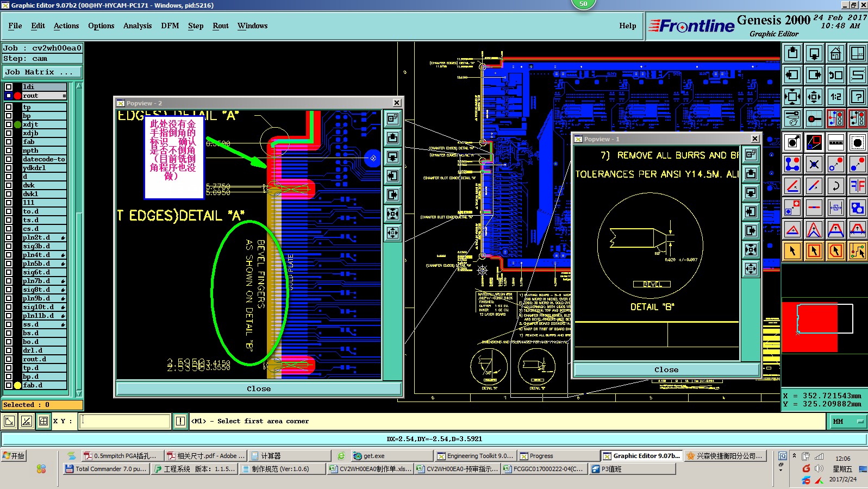
Task: Click the pan right icon in Popview 1
Action: (x=751, y=230)
